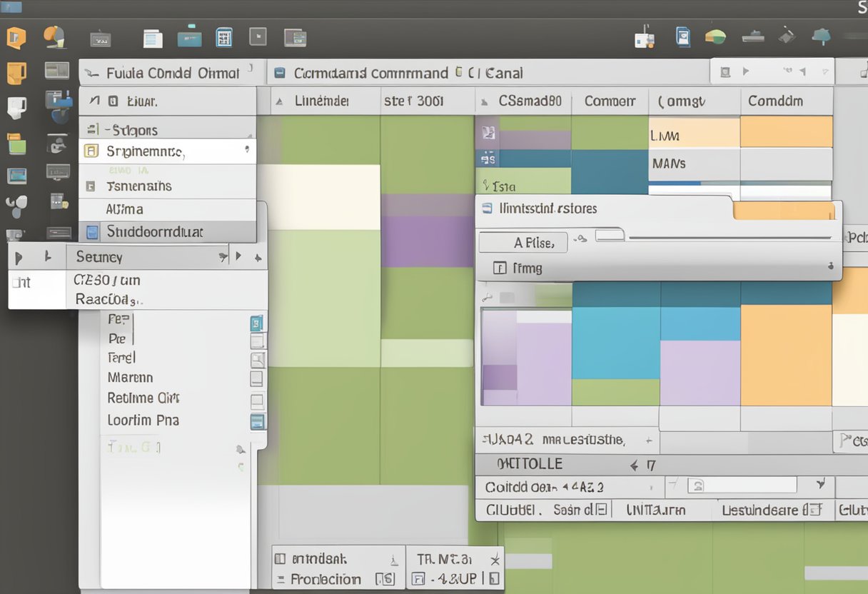Click the orange mug icon in left sidebar
This screenshot has width=868, height=594.
pyautogui.click(x=16, y=72)
